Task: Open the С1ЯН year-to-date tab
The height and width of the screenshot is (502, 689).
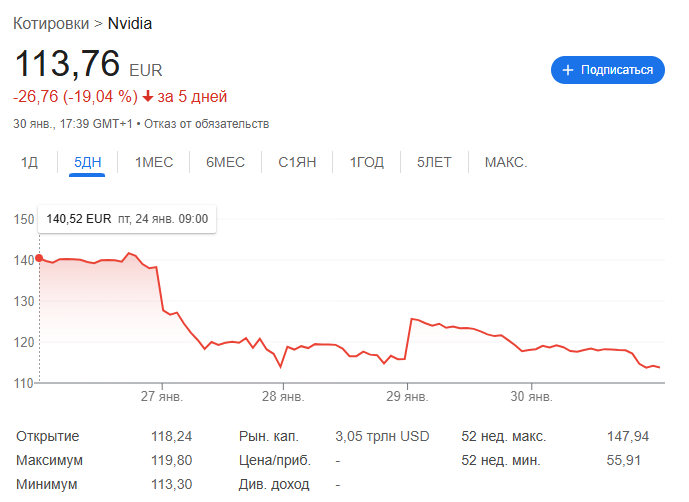Action: tap(297, 162)
